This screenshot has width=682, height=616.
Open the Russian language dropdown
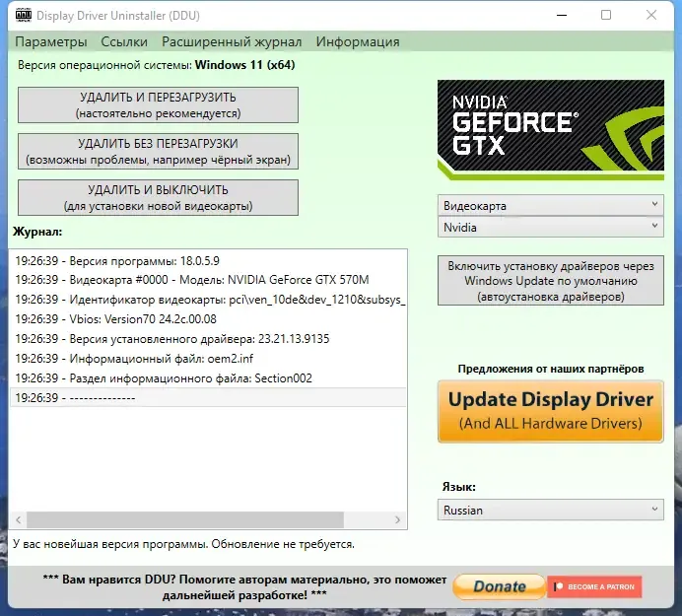pyautogui.click(x=551, y=510)
